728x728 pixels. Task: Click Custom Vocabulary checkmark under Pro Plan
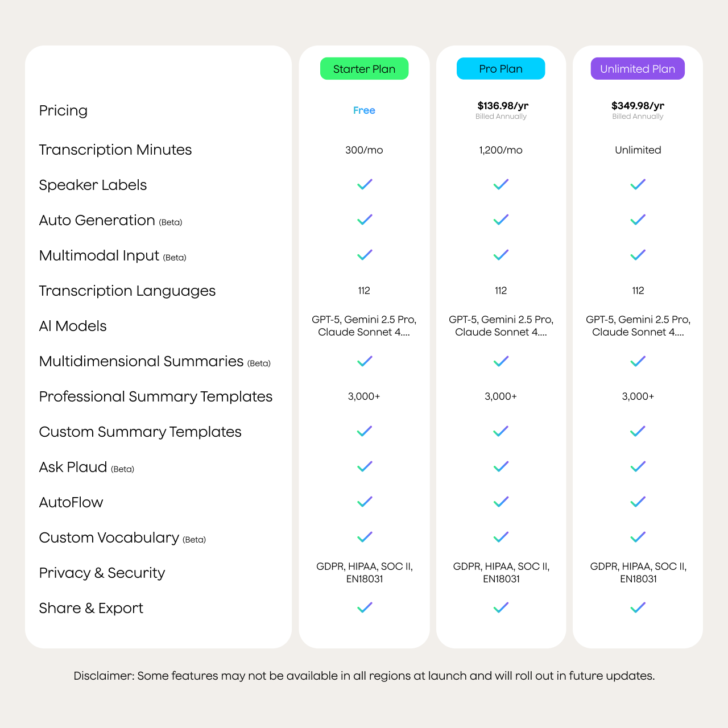click(501, 537)
